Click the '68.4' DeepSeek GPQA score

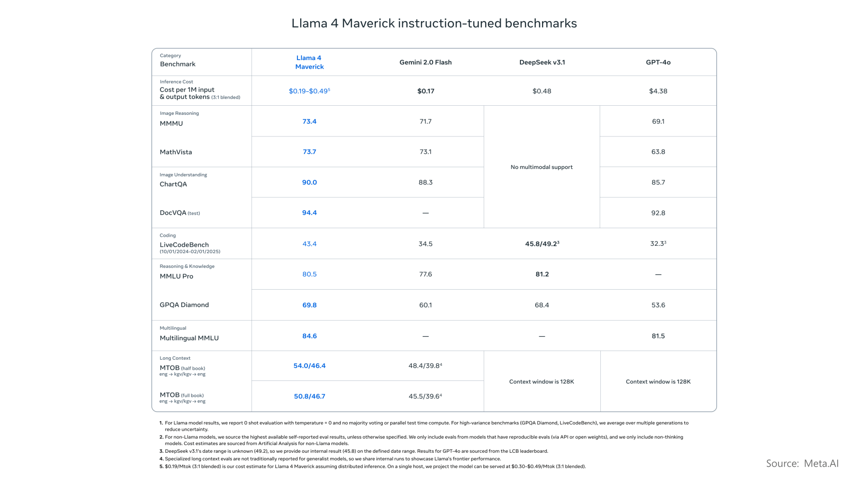pyautogui.click(x=542, y=305)
